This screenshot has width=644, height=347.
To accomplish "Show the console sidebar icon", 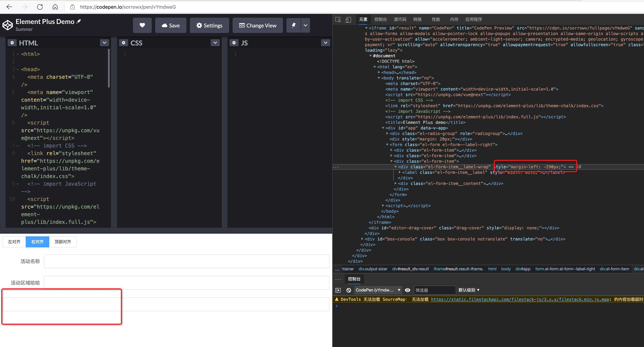I will [338, 290].
